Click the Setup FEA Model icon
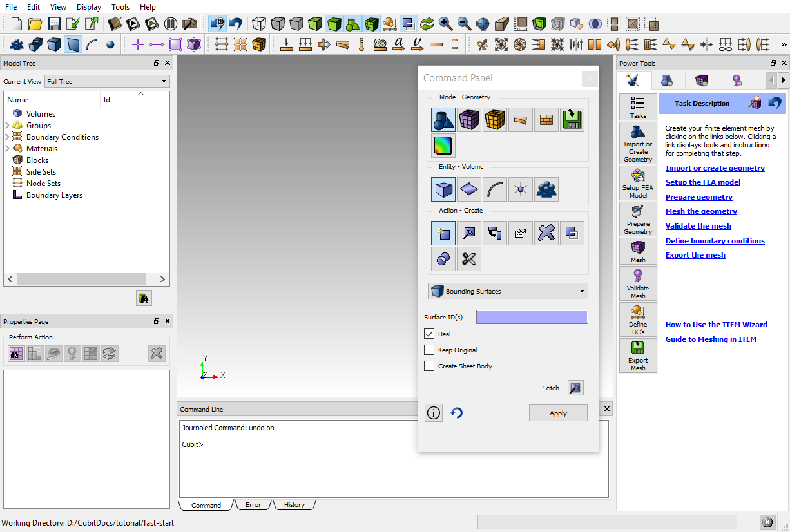Viewport: 790px width, 532px height. 638,183
